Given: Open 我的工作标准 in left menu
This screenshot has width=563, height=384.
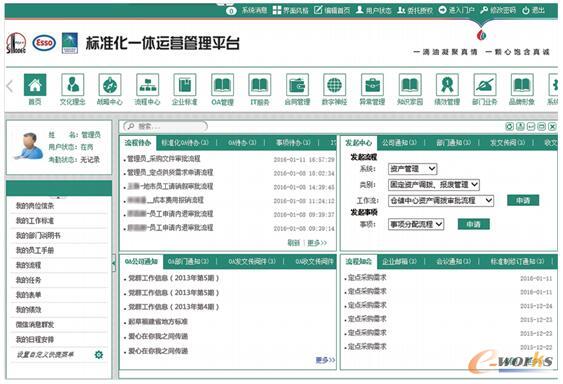Looking at the screenshot, I should tap(35, 221).
